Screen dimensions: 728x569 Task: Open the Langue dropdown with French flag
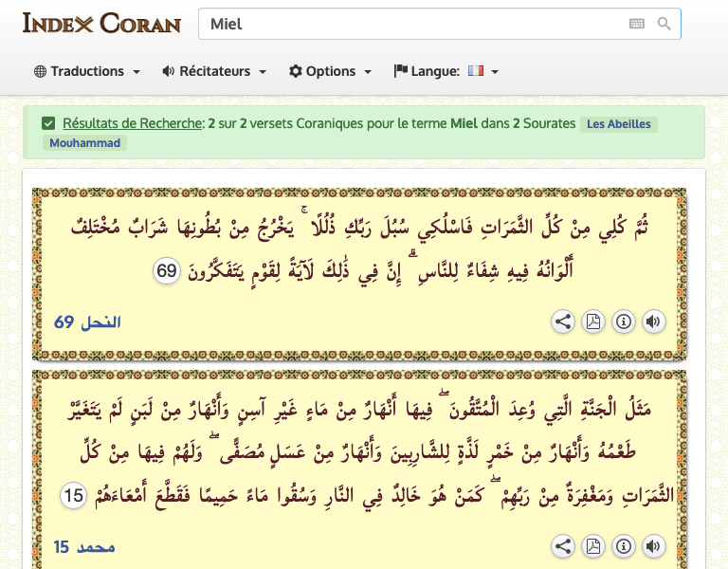pos(446,71)
